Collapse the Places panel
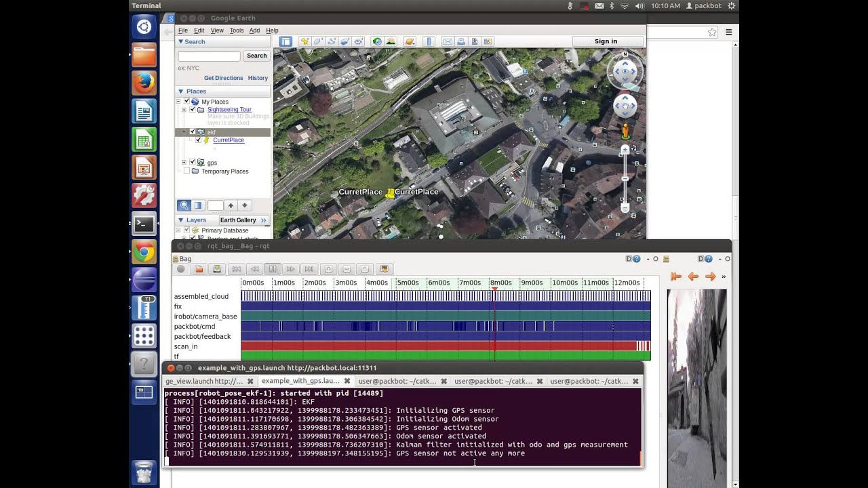The image size is (868, 488). pos(180,91)
